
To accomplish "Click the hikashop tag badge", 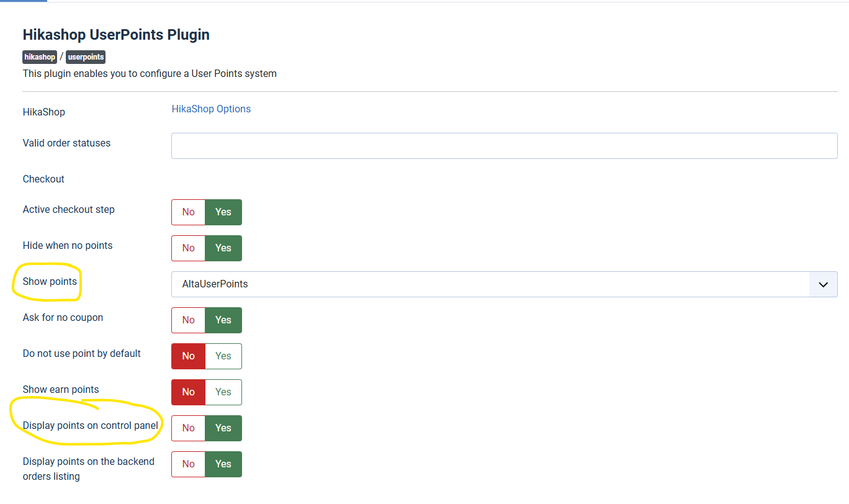I will 40,57.
